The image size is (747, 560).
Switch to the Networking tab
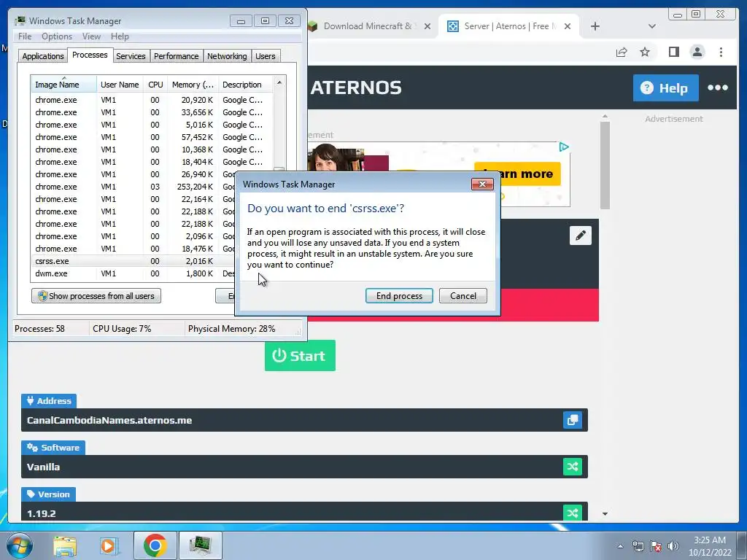tap(227, 56)
